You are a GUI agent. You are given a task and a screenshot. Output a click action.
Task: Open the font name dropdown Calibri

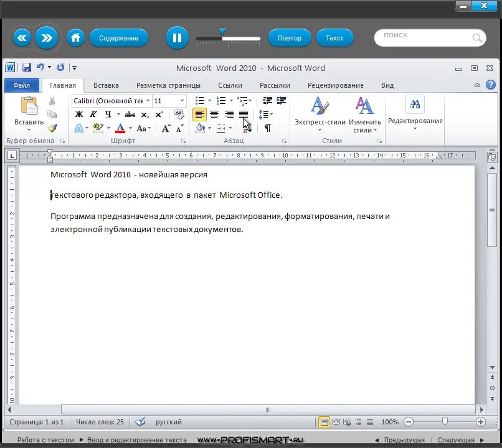point(148,101)
